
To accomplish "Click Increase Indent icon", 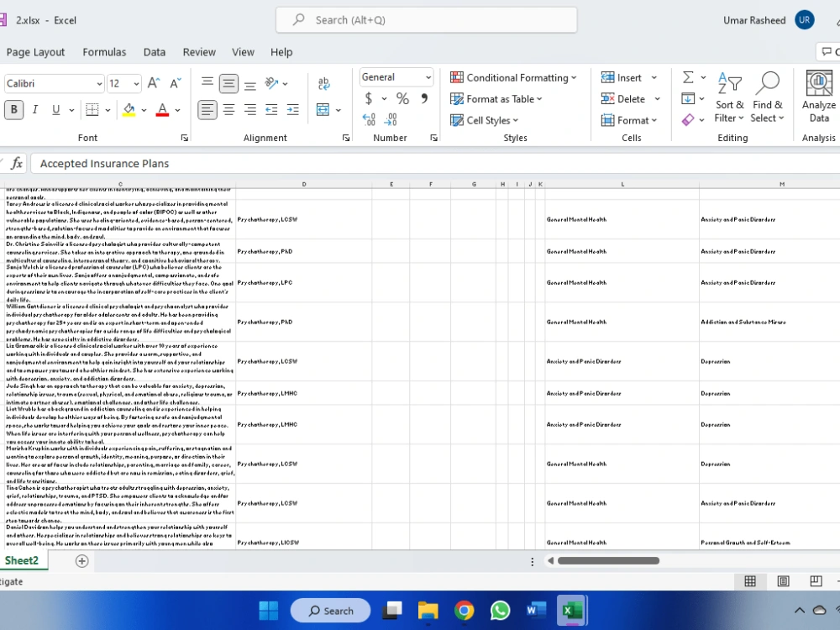I will pyautogui.click(x=292, y=110).
